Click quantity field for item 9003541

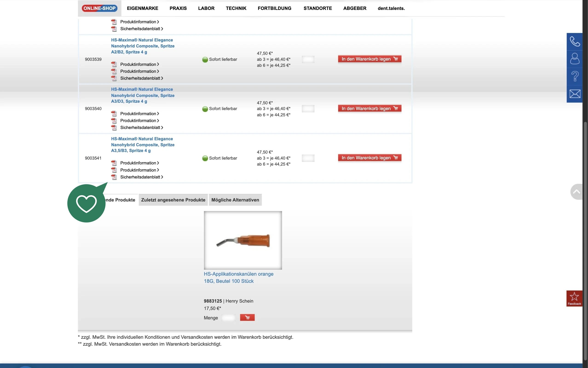[308, 158]
